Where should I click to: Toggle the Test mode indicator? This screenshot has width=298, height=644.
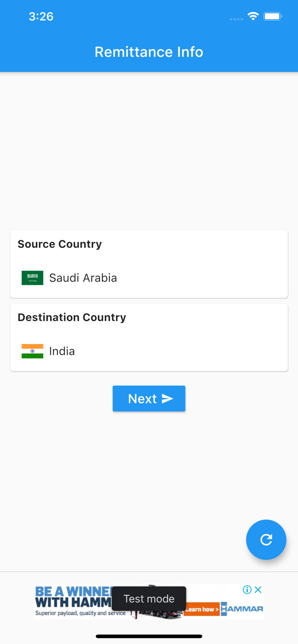click(149, 598)
